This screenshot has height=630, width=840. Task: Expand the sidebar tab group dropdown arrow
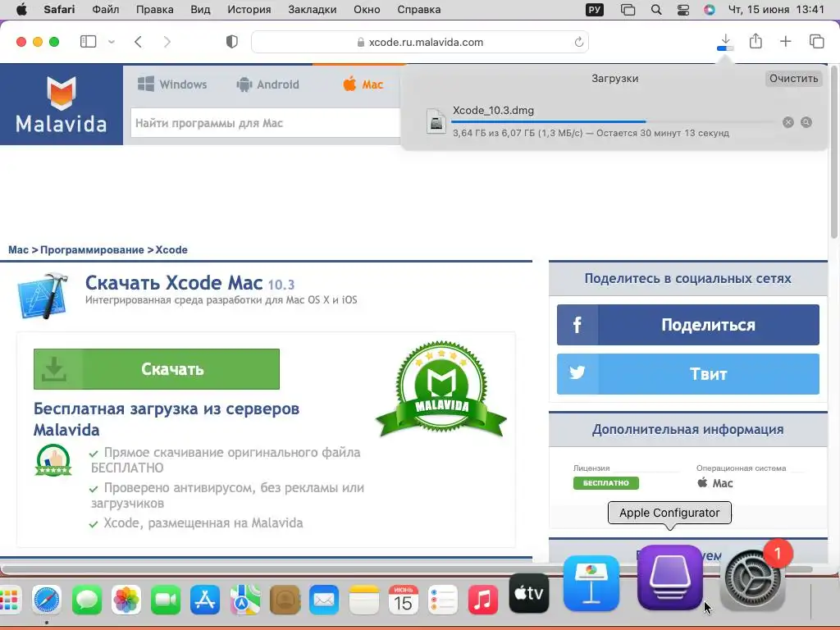coord(112,42)
